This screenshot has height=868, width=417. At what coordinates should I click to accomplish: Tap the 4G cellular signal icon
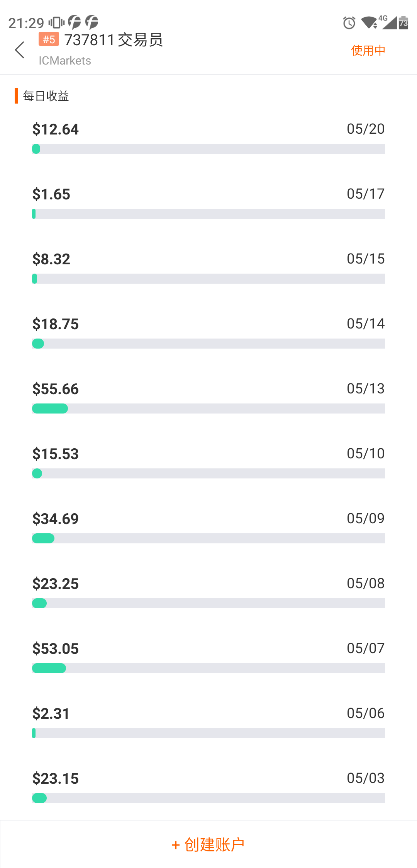coord(389,22)
